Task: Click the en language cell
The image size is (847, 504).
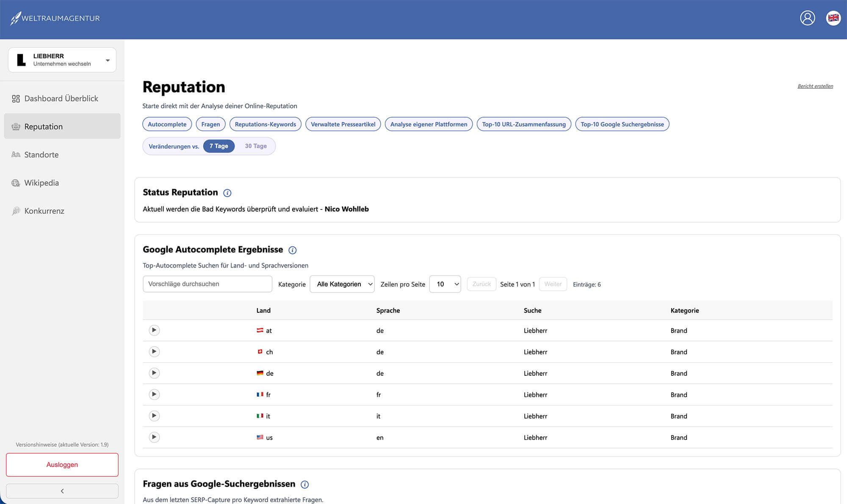Action: coord(380,438)
